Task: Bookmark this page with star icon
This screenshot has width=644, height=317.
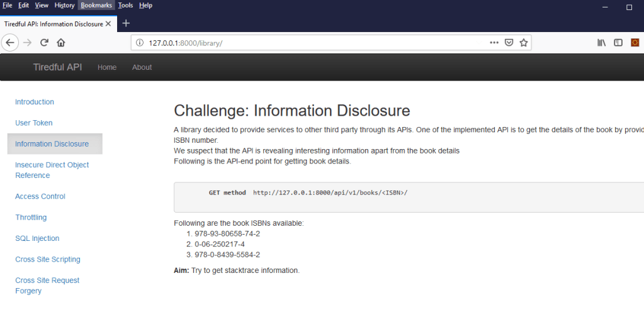Action: pyautogui.click(x=523, y=43)
